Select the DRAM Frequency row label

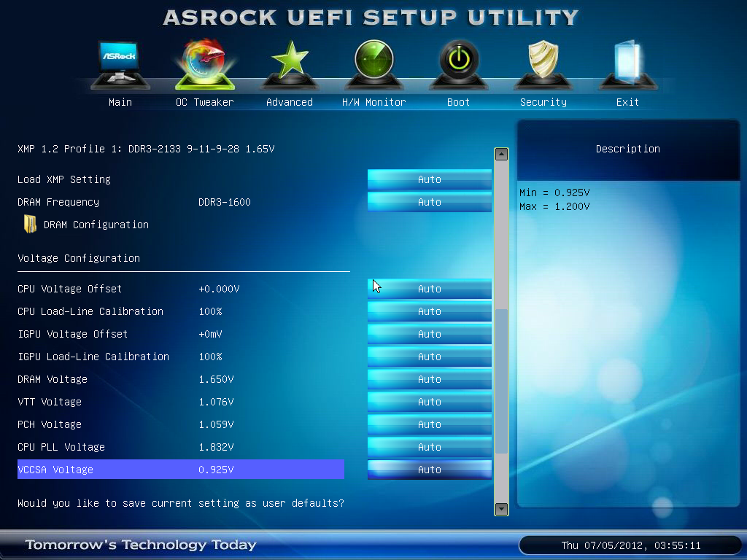[58, 202]
